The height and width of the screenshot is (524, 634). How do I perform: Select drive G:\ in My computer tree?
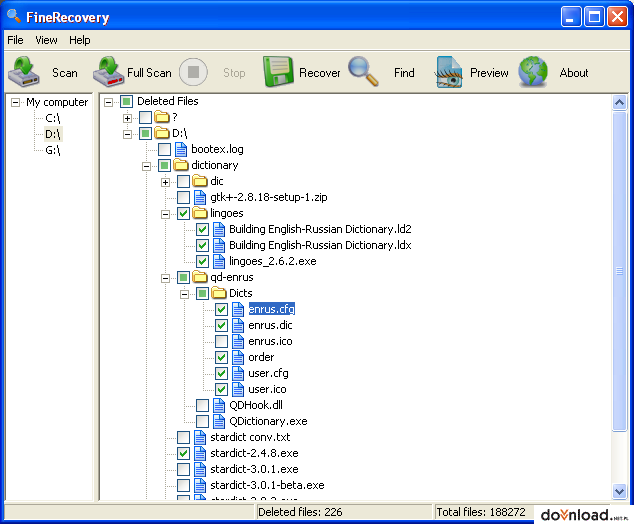point(53,150)
